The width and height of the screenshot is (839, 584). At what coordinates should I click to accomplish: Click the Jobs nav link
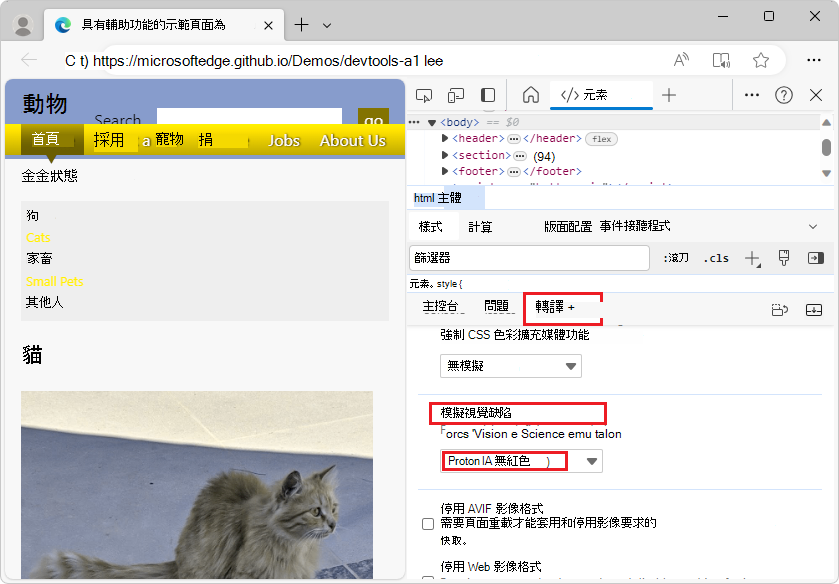pyautogui.click(x=284, y=140)
